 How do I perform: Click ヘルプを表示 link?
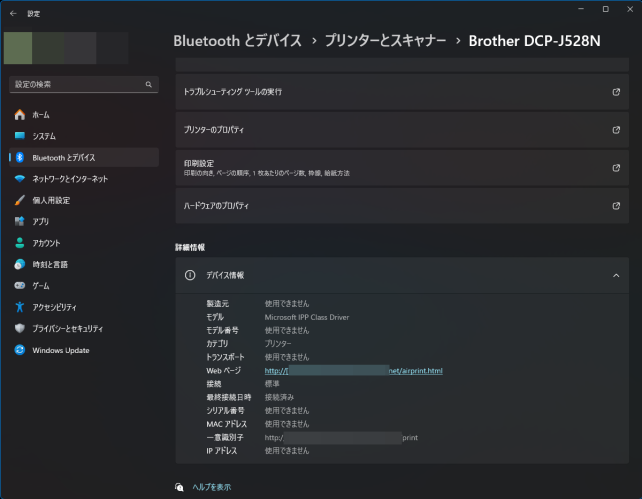pos(212,487)
